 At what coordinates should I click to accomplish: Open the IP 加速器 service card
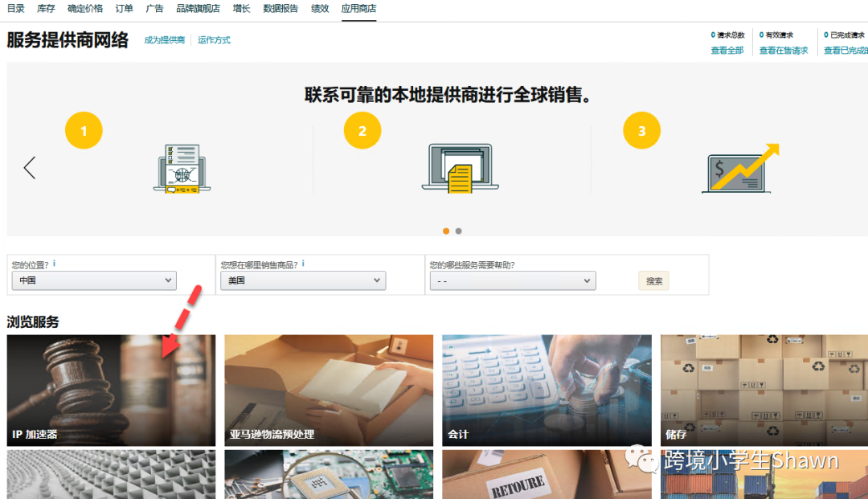pyautogui.click(x=111, y=391)
